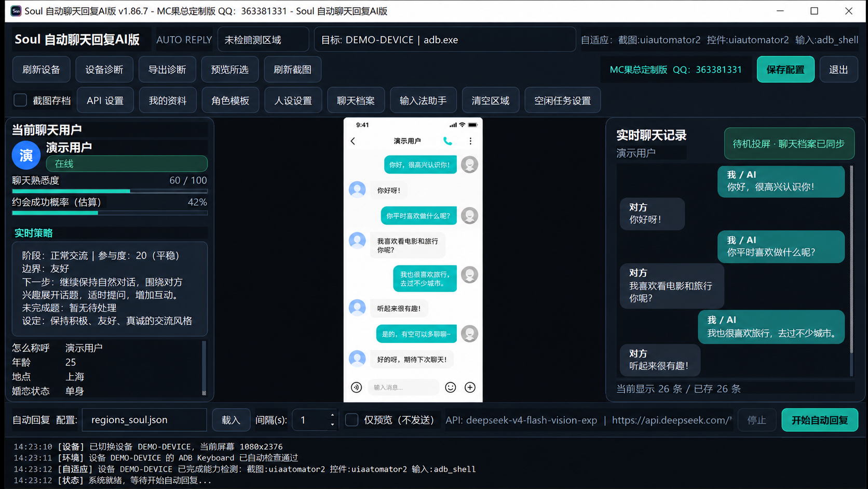
Task: Tap gray avatar beside 是的，有空可以多聊聊 bubble
Action: (469, 333)
